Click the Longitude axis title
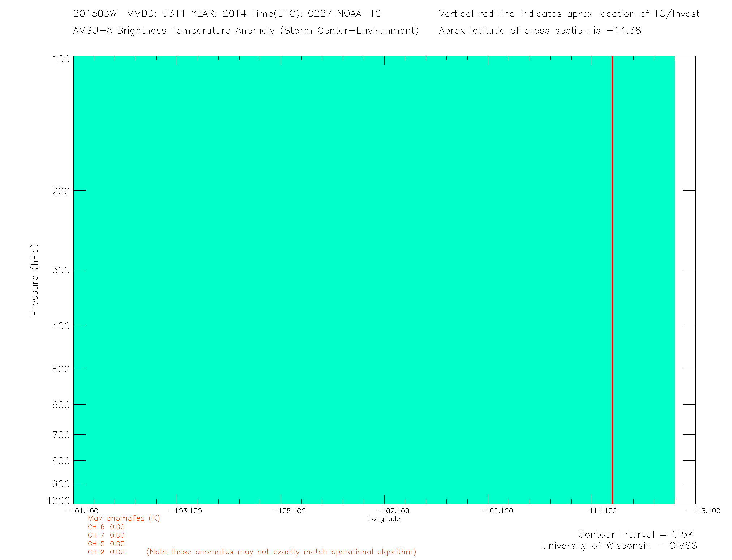 click(384, 519)
